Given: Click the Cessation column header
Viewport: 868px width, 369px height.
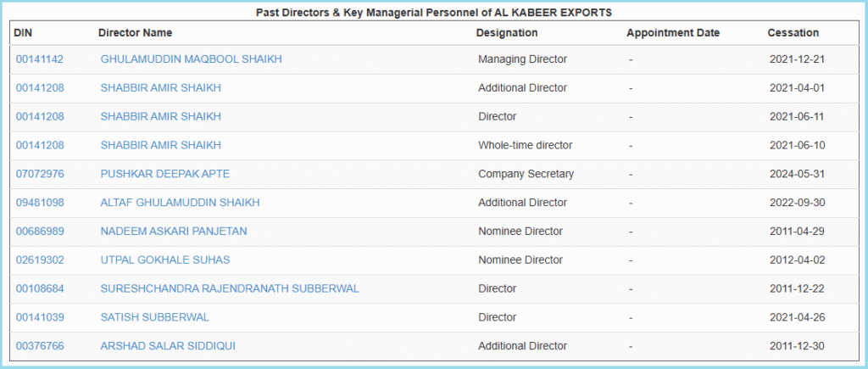Looking at the screenshot, I should (x=793, y=33).
